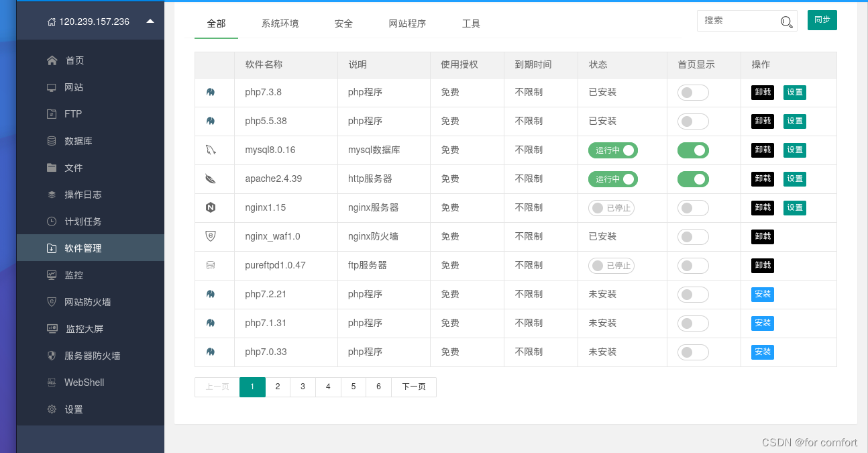This screenshot has width=868, height=453.
Task: Click the php7.0.33 elephant icon
Action: point(211,352)
